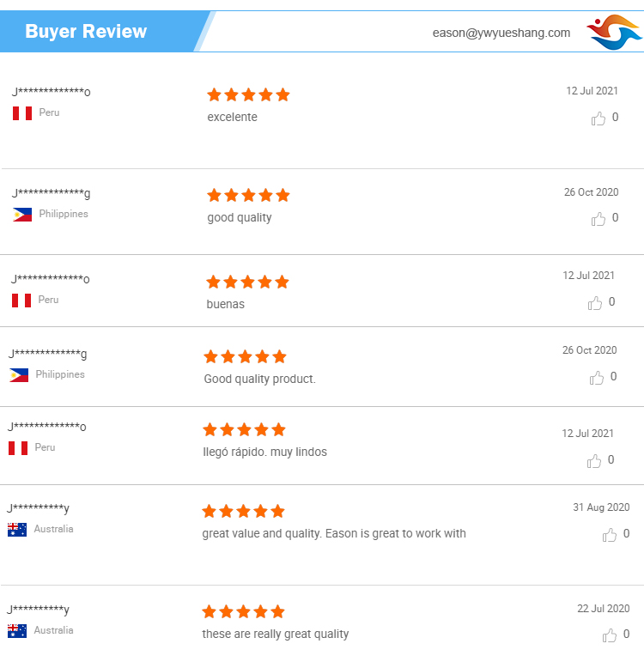
Task: Click the five-star rating above 'excelente'
Action: pos(248,94)
